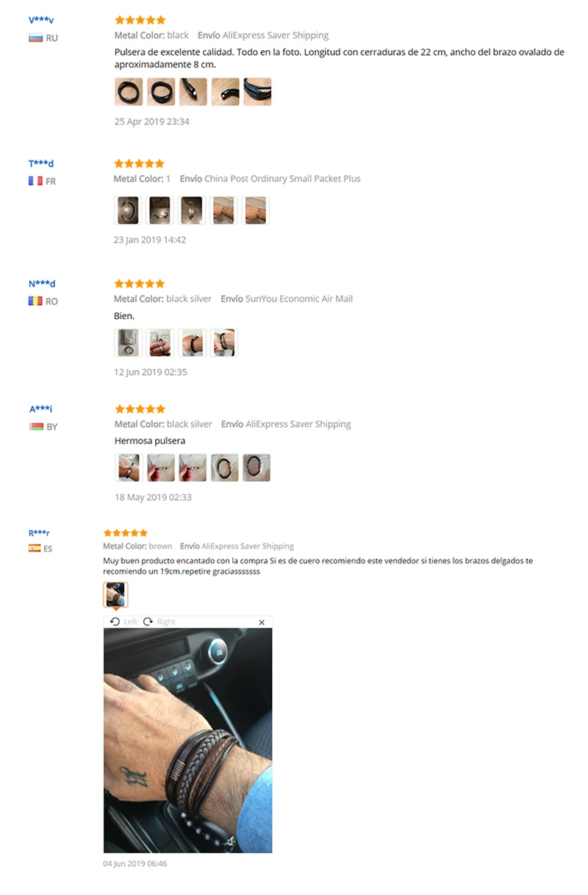Open last photo in N***d's review
Screen dimensions: 588x895
point(224,343)
